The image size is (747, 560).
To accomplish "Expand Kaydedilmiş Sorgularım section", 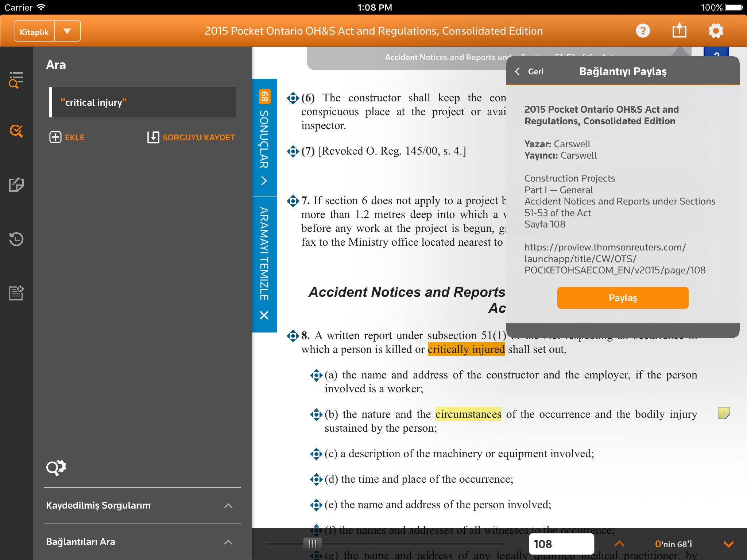I will (142, 505).
